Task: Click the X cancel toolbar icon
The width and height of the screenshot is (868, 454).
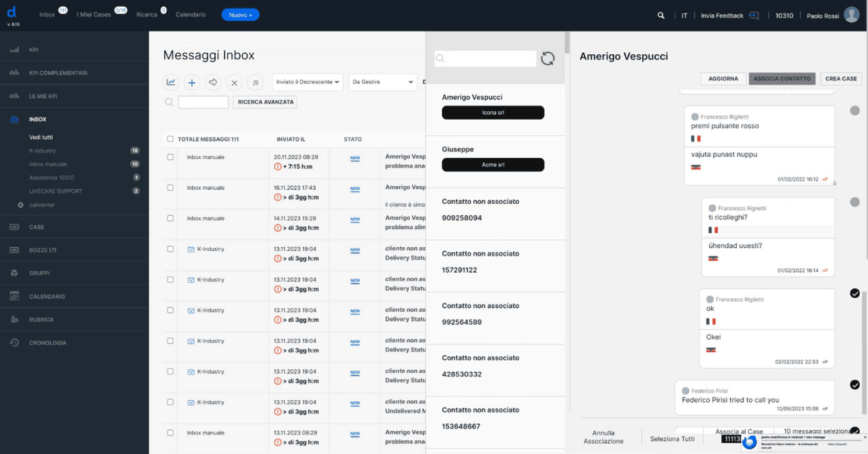Action: (234, 82)
